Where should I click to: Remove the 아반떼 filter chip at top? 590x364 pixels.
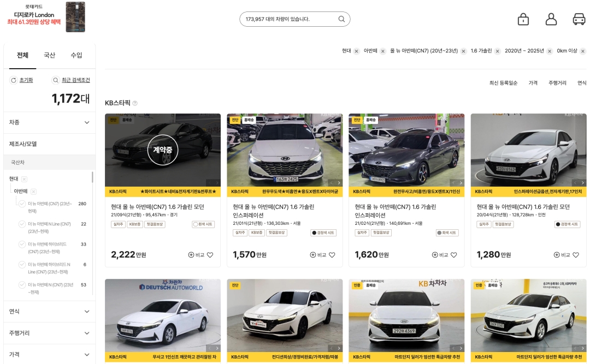point(382,51)
